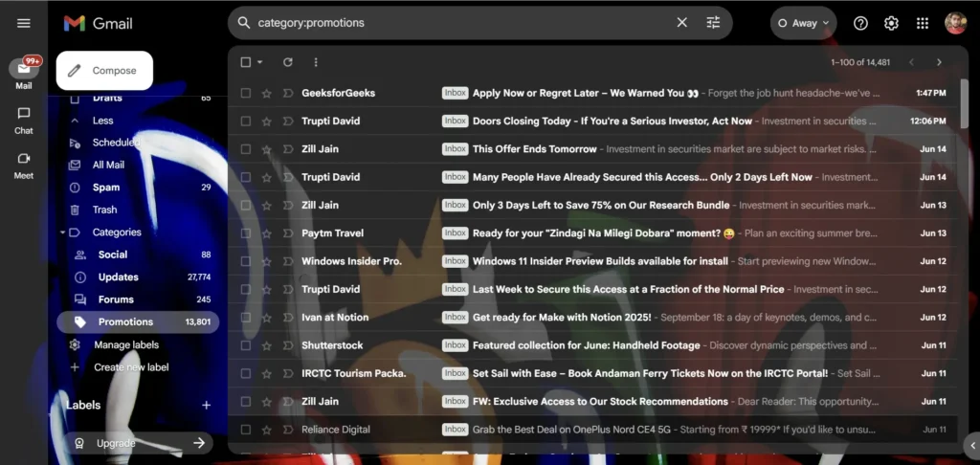Mark Ivan at Notion email as important
Image resolution: width=980 pixels, height=465 pixels.
click(x=287, y=318)
